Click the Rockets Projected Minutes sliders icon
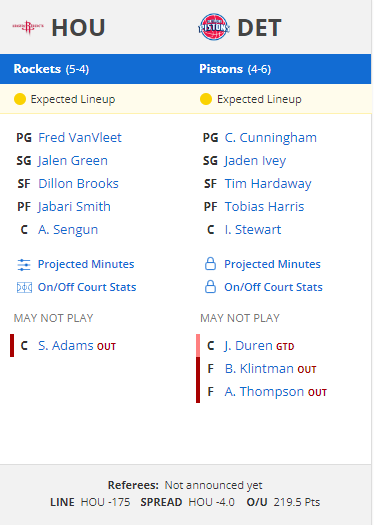376x525 pixels. [x=24, y=265]
